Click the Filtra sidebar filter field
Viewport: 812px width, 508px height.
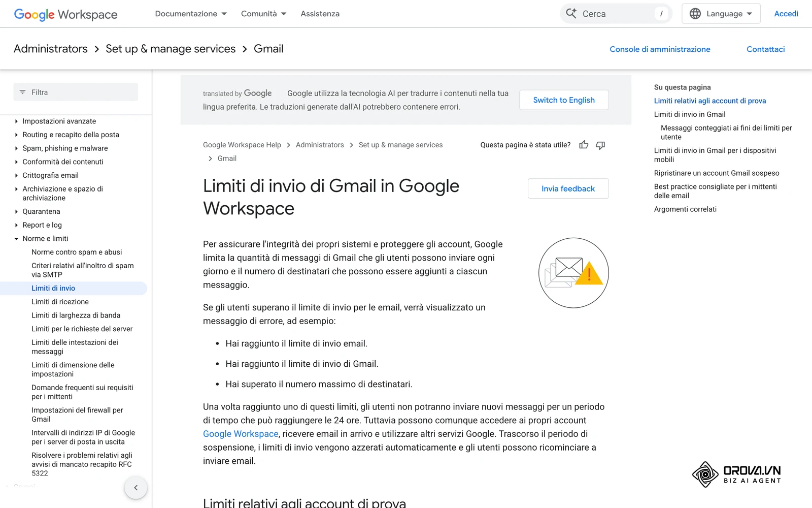pyautogui.click(x=76, y=92)
